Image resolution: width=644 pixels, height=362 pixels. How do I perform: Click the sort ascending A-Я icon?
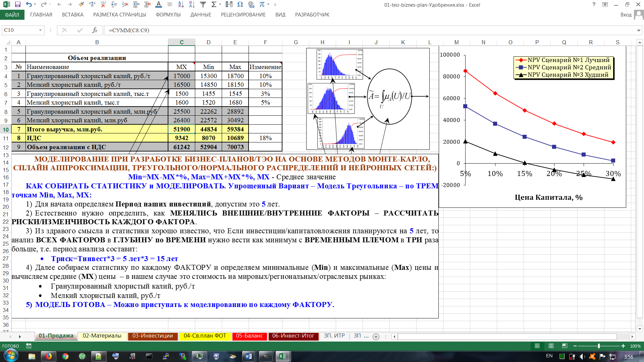(x=181, y=5)
